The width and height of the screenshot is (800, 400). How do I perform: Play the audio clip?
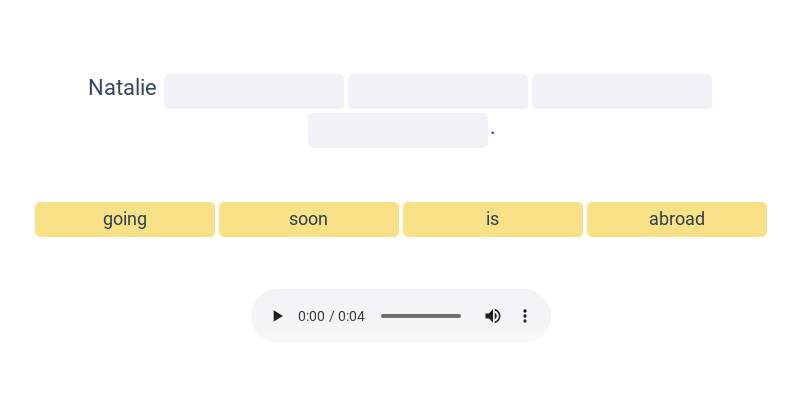pyautogui.click(x=278, y=316)
